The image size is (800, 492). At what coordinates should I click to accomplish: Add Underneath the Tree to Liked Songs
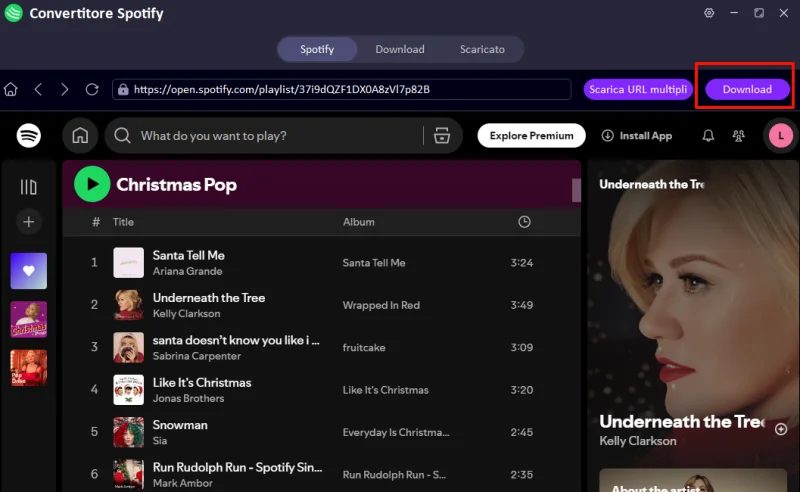[x=781, y=429]
